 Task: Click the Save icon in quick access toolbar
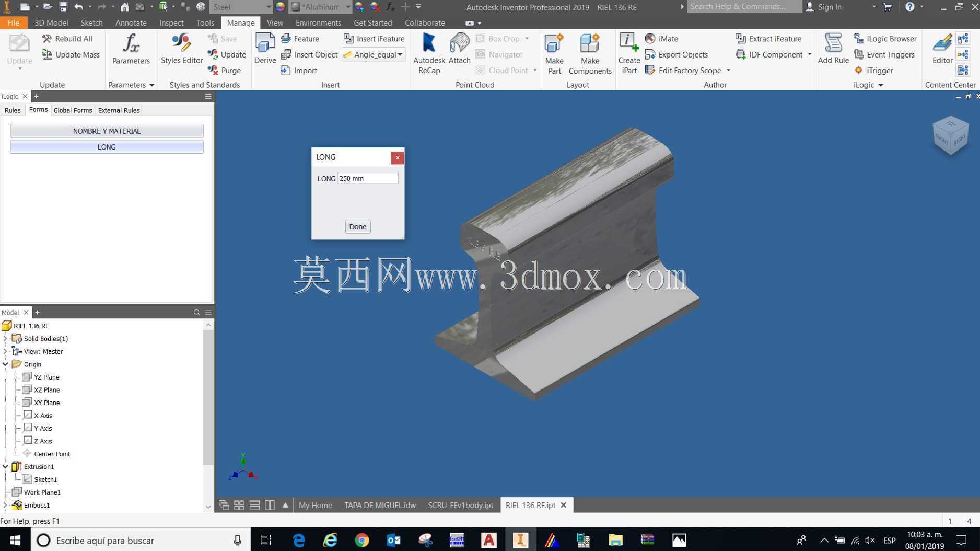tap(63, 7)
